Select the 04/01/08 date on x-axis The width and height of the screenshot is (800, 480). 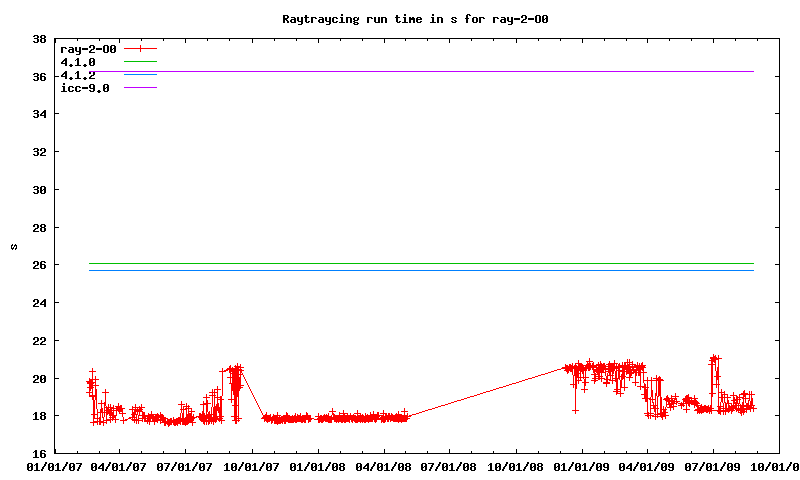point(384,467)
